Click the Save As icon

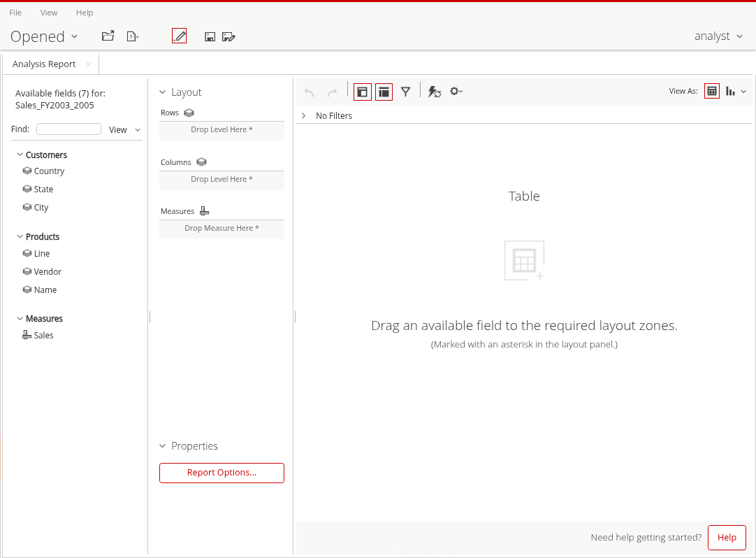tap(228, 36)
